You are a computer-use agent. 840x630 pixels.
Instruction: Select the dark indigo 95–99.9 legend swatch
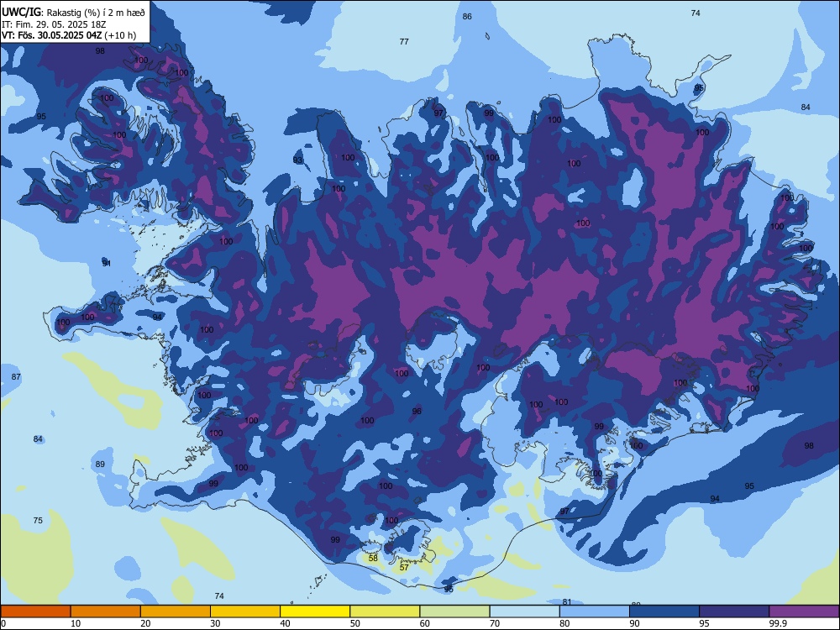tap(734, 612)
